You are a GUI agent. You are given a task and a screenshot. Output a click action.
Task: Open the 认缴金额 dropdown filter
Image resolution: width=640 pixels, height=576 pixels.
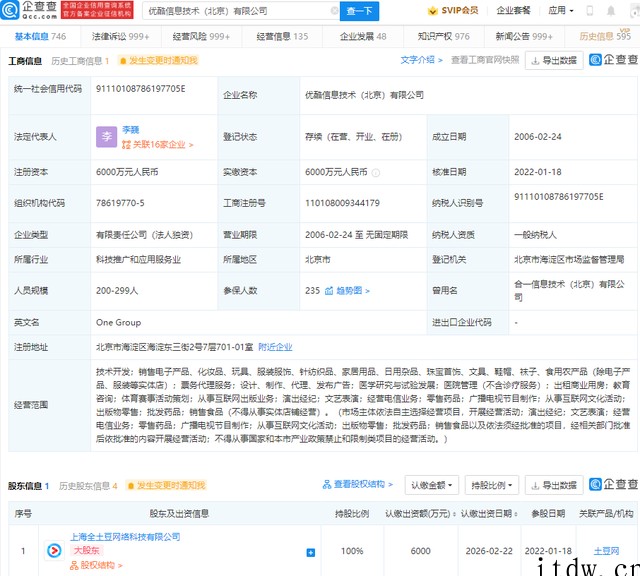point(432,485)
